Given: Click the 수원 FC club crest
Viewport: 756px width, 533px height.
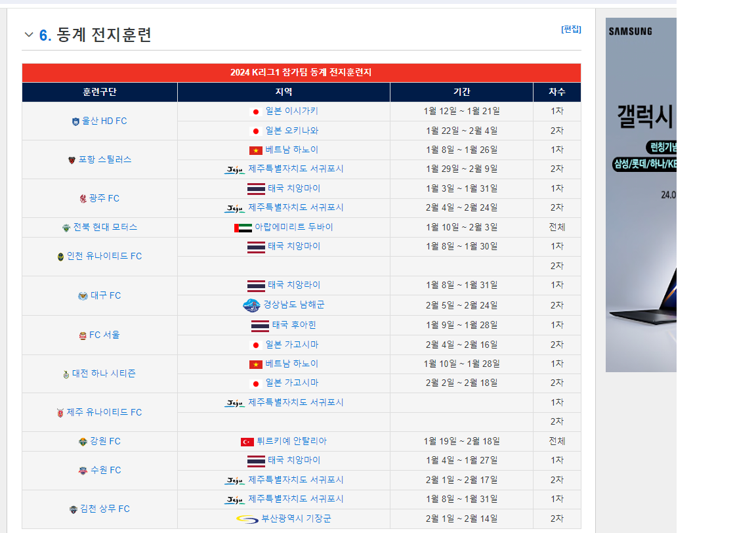Looking at the screenshot, I should point(83,471).
